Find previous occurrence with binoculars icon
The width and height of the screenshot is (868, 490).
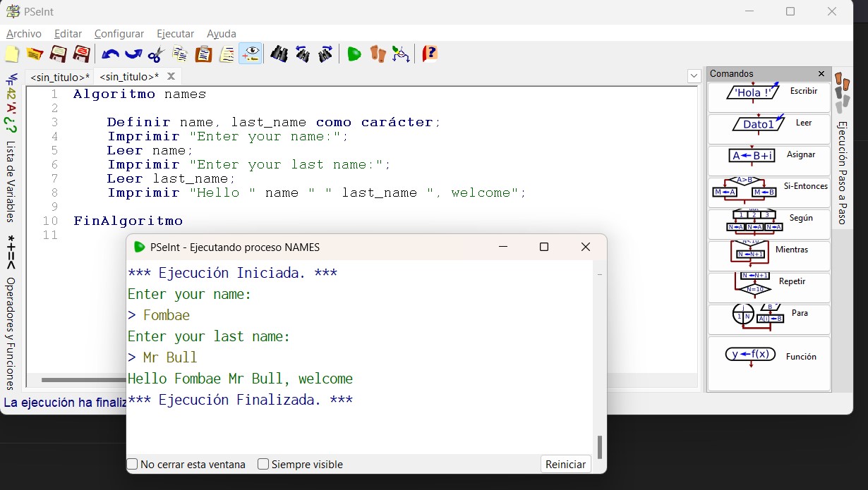click(x=302, y=54)
